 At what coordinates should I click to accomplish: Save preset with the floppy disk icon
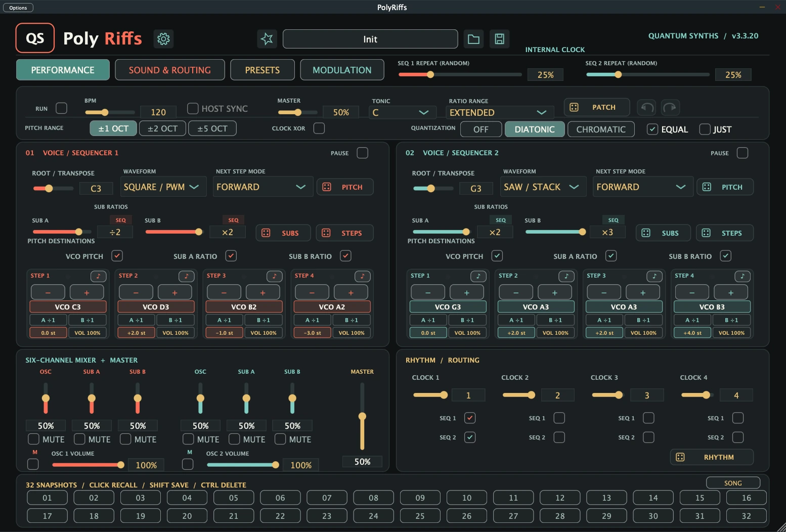[x=499, y=39]
